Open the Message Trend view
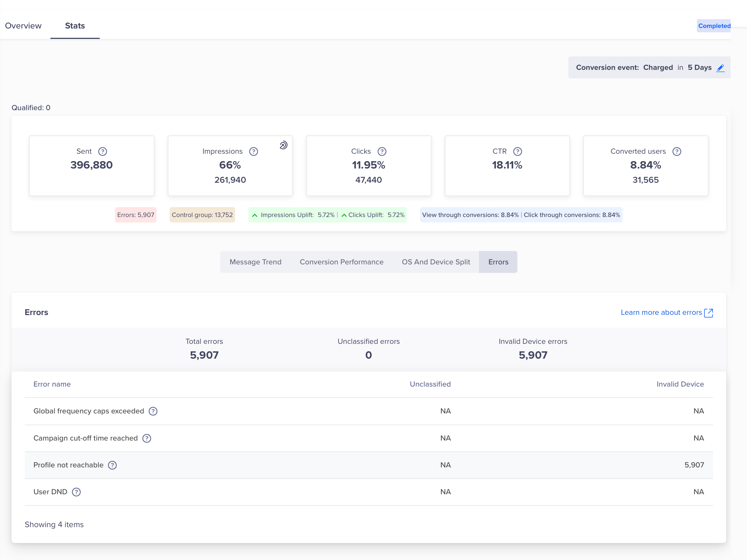Viewport: 747px width, 560px height. click(x=256, y=262)
